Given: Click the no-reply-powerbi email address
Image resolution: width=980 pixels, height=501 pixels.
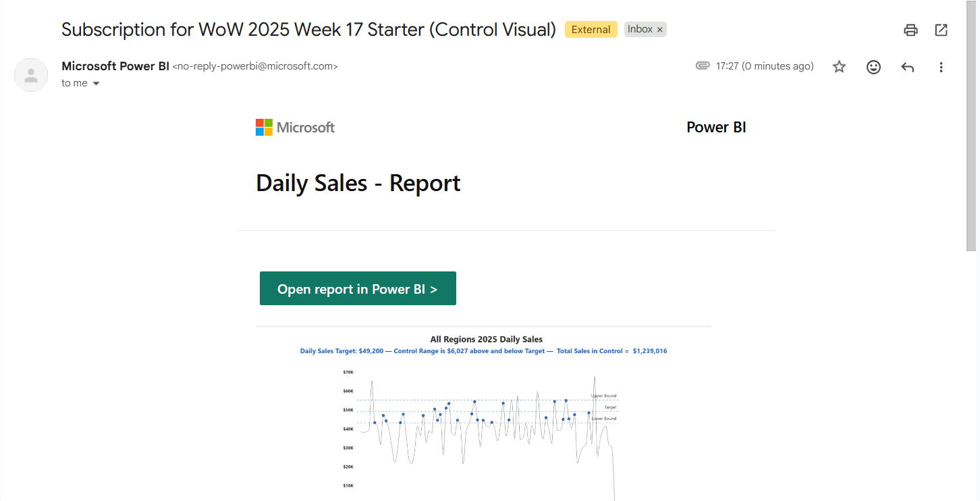Looking at the screenshot, I should (x=255, y=66).
